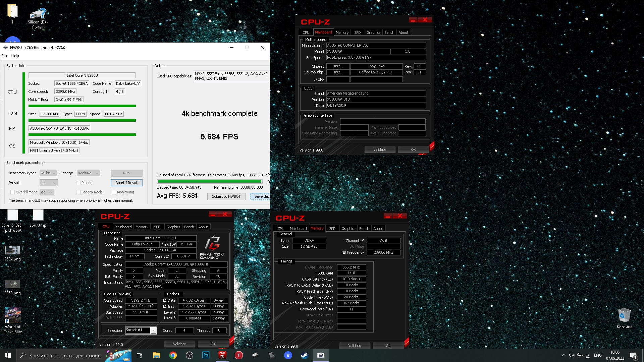
Task: Open the red T stop-sign taskbar app
Action: coord(239,355)
